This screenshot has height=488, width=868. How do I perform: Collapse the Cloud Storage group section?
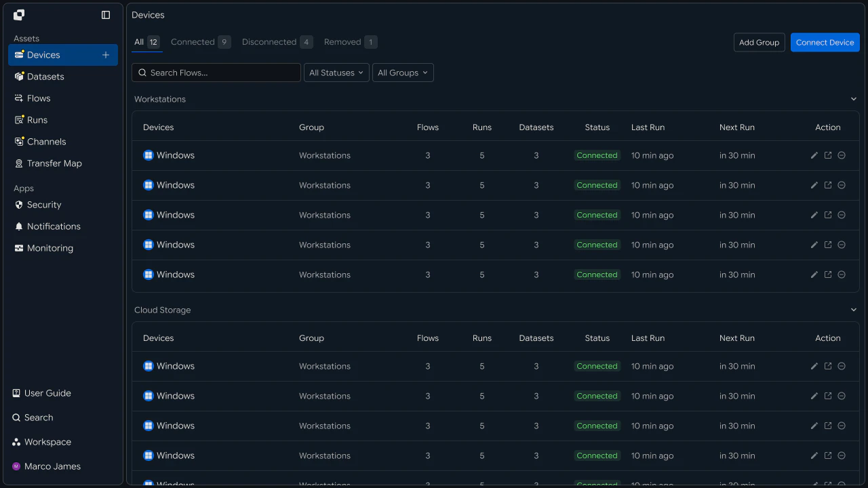click(x=854, y=310)
